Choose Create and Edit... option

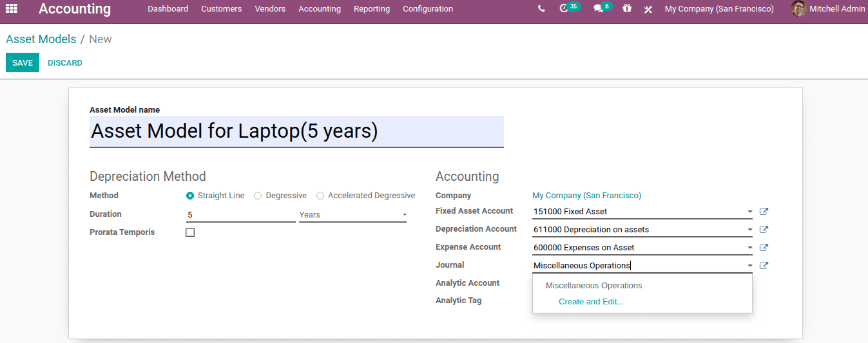pos(591,301)
